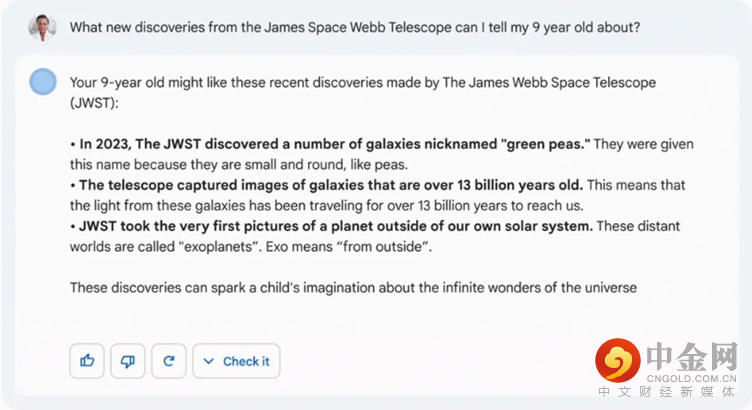Click the user profile avatar
The width and height of the screenshot is (752, 410).
[x=42, y=26]
